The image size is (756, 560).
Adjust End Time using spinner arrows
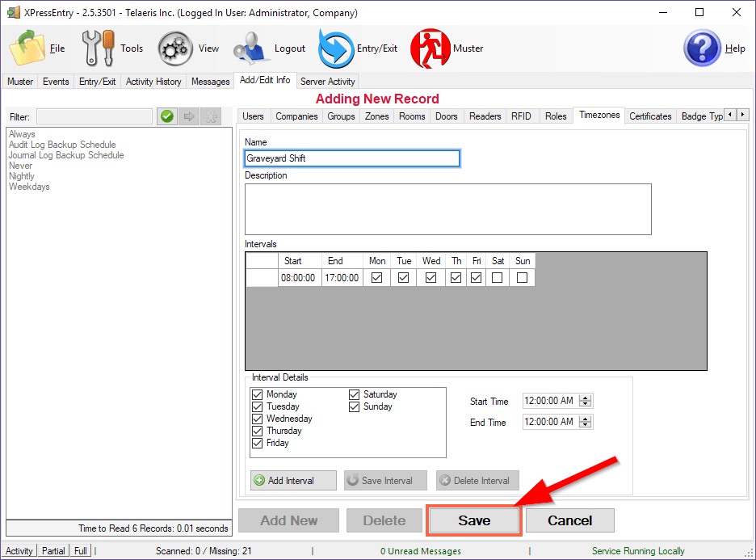pyautogui.click(x=586, y=422)
